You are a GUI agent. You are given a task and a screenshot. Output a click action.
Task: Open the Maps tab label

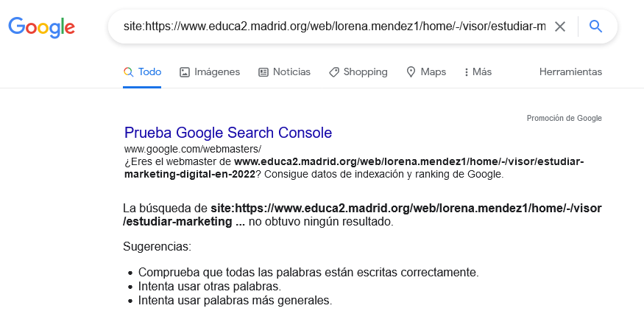(434, 72)
